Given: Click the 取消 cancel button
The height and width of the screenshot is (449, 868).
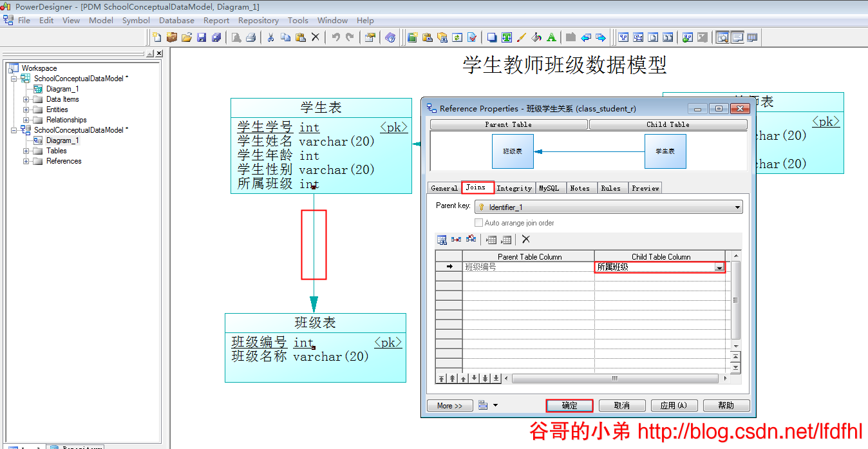Looking at the screenshot, I should point(622,406).
